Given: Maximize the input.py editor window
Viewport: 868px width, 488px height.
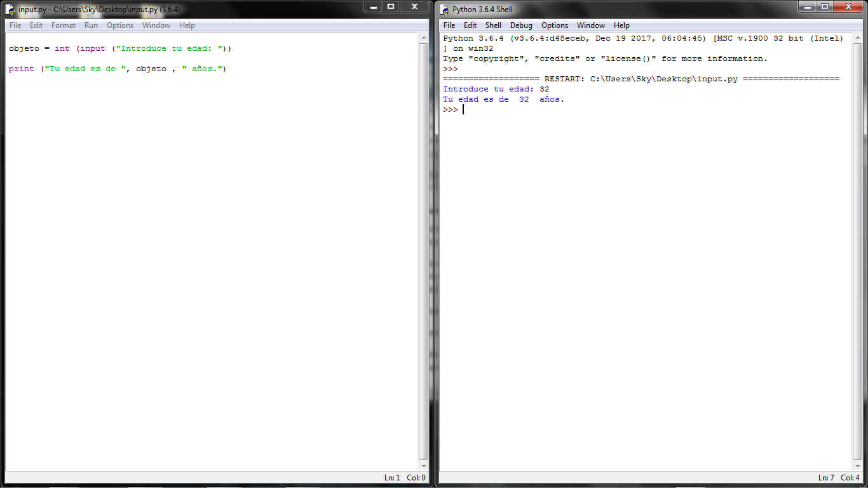Looking at the screenshot, I should coord(391,6).
